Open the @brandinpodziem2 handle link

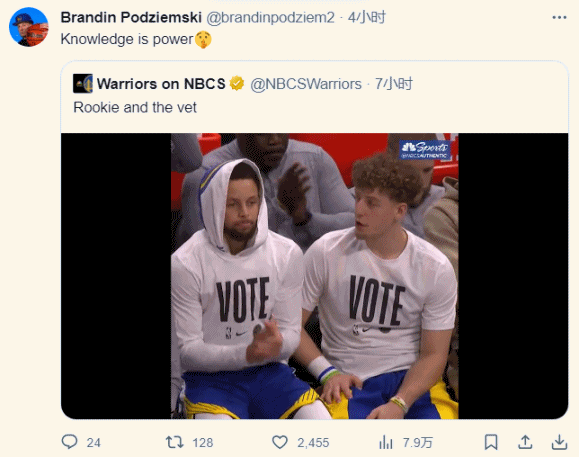point(270,17)
